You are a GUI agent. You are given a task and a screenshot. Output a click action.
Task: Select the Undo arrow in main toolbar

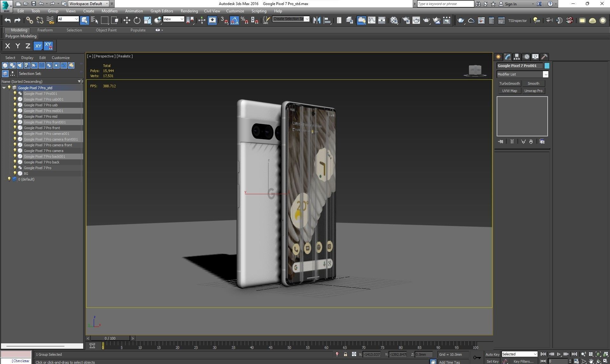coord(8,20)
